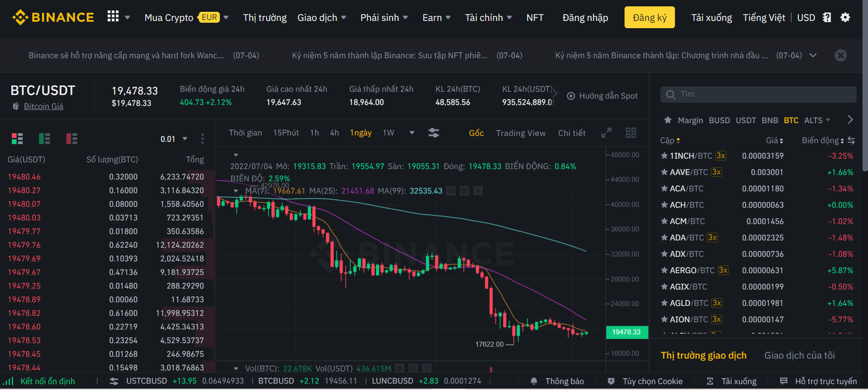
Task: Hide MA indicator with eye icon
Action: point(451,191)
